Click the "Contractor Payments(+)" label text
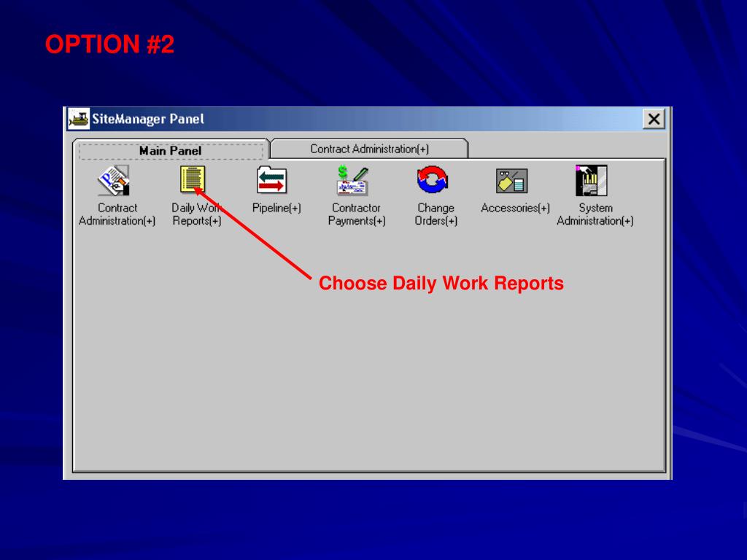Image resolution: width=747 pixels, height=560 pixels. [x=356, y=214]
